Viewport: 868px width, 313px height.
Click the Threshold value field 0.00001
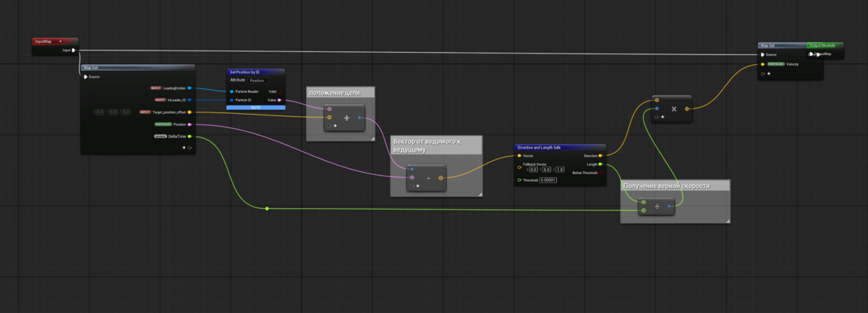pos(548,180)
